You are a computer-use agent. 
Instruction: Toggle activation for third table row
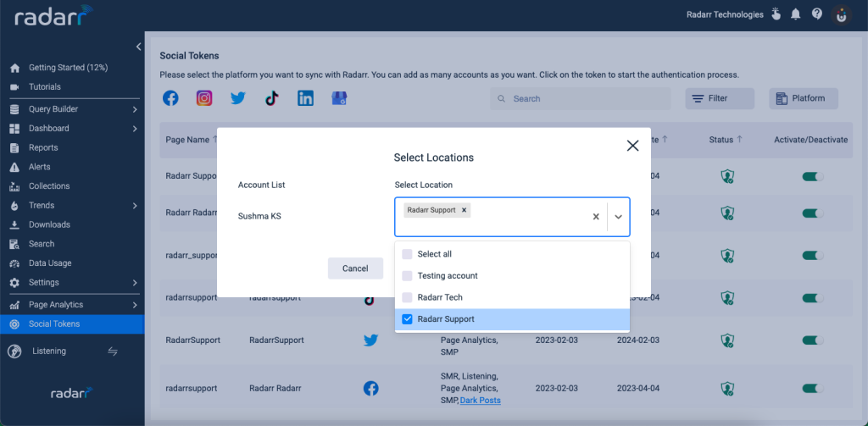click(813, 256)
